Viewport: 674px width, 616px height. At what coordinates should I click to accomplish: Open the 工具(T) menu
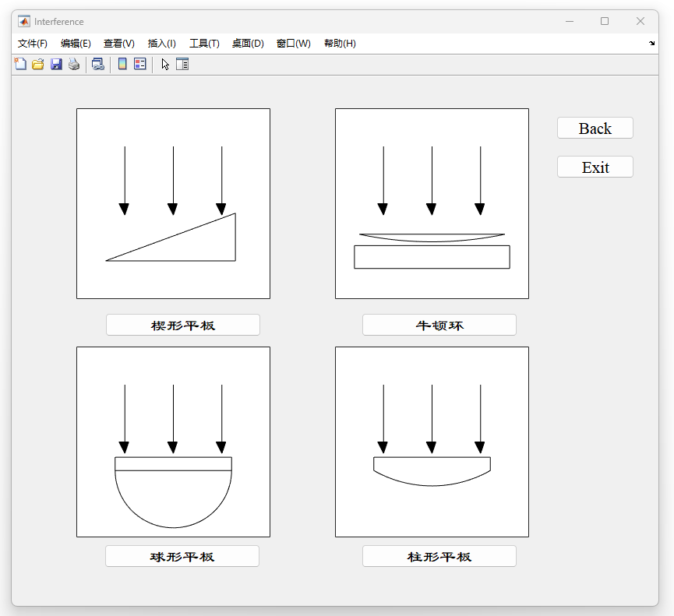204,44
